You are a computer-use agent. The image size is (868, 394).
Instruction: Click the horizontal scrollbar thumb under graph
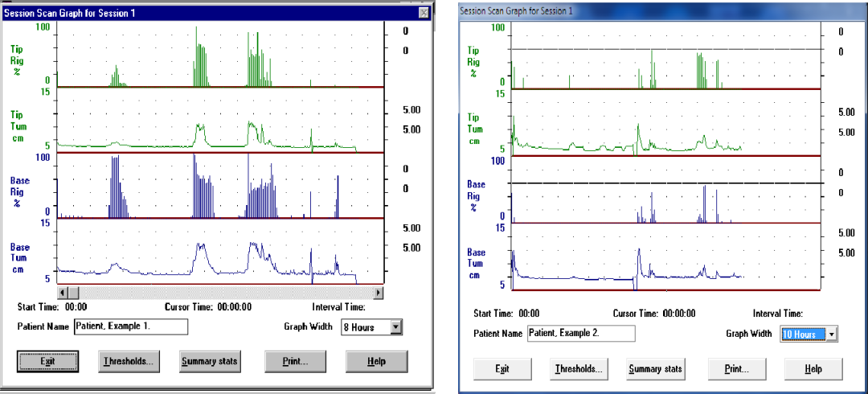pyautogui.click(x=74, y=292)
